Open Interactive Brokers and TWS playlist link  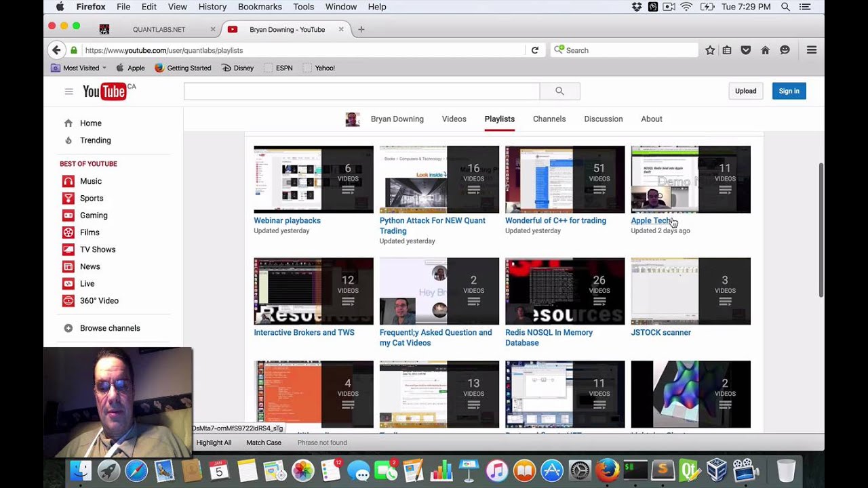coord(304,332)
